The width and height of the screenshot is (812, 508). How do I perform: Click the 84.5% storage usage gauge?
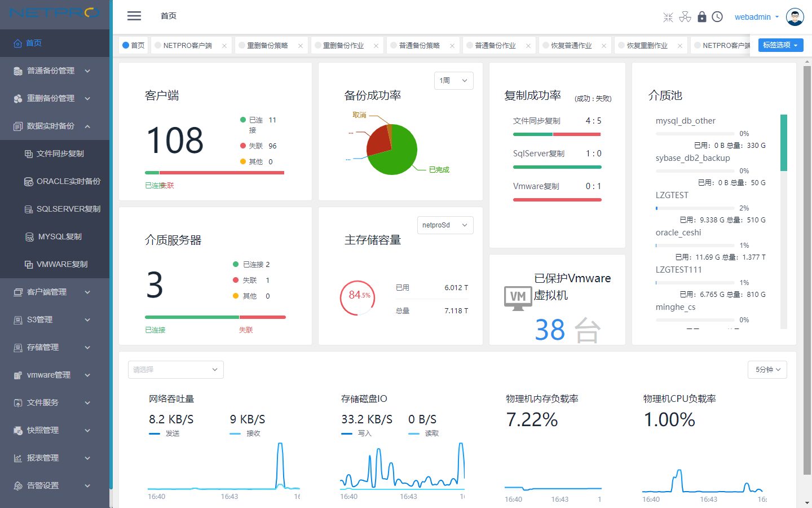click(358, 297)
